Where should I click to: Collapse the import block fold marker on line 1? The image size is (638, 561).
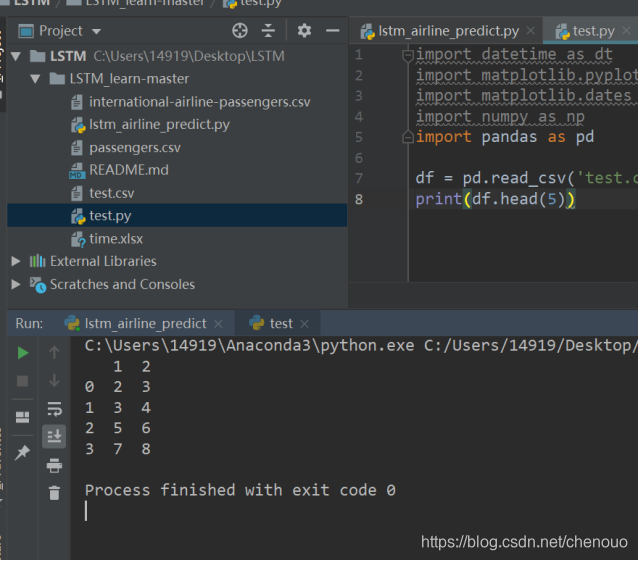click(x=408, y=55)
